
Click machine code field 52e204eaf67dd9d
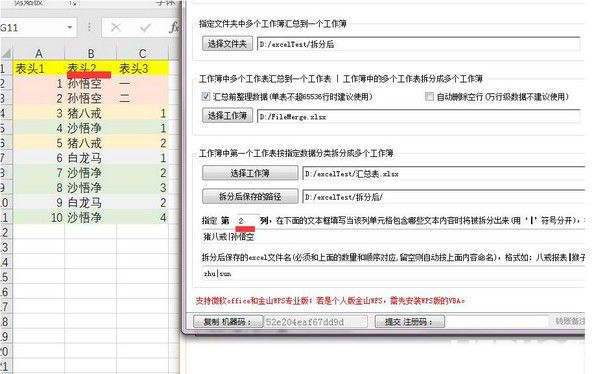[316, 322]
